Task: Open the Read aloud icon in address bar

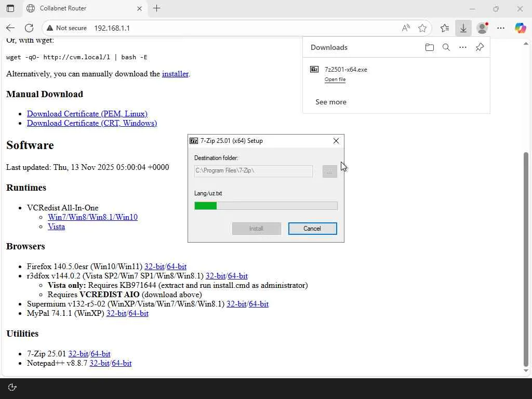Action: (x=406, y=28)
